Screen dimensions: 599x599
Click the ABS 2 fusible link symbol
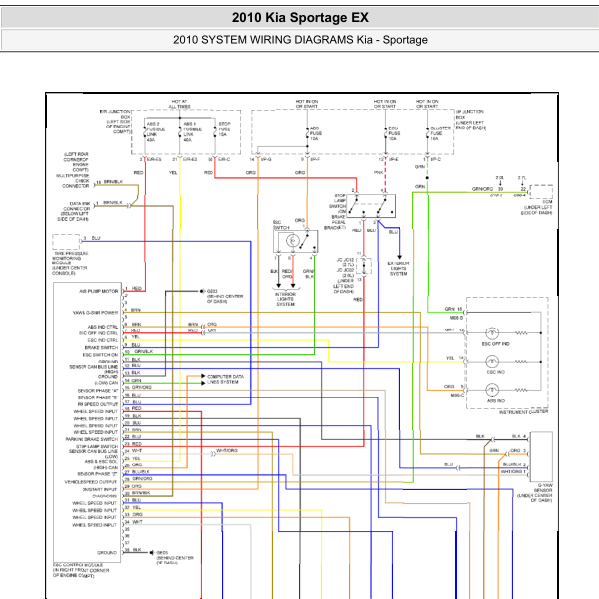click(x=145, y=132)
